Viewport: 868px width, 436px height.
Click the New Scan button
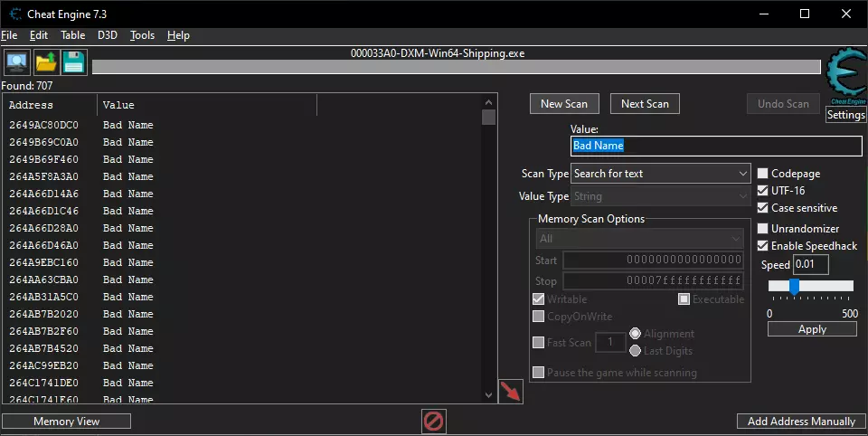pos(564,104)
